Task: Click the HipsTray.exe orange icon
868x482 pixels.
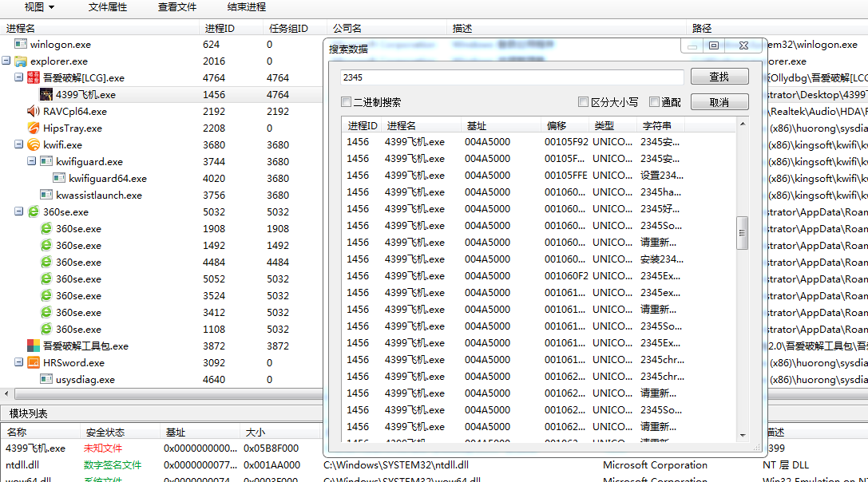Action: coord(34,128)
